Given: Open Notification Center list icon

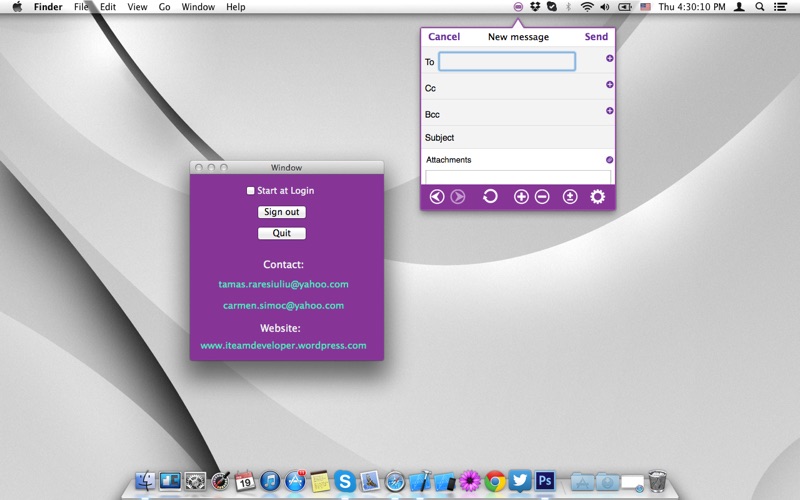Looking at the screenshot, I should (780, 7).
